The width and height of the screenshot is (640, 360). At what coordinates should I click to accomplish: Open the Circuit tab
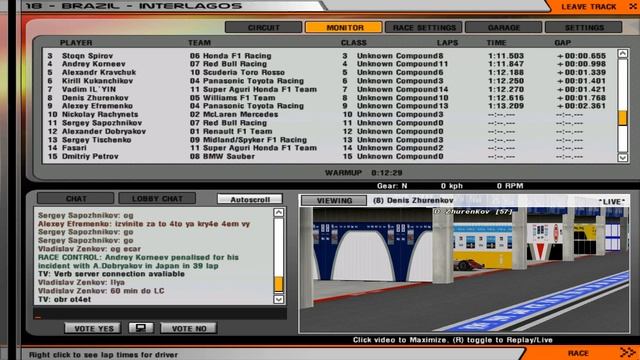(x=264, y=27)
